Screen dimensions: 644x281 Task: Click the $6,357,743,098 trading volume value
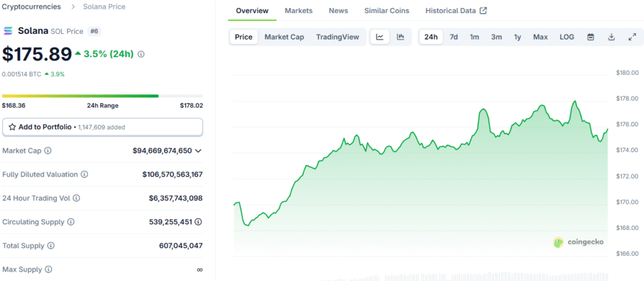[x=176, y=199]
